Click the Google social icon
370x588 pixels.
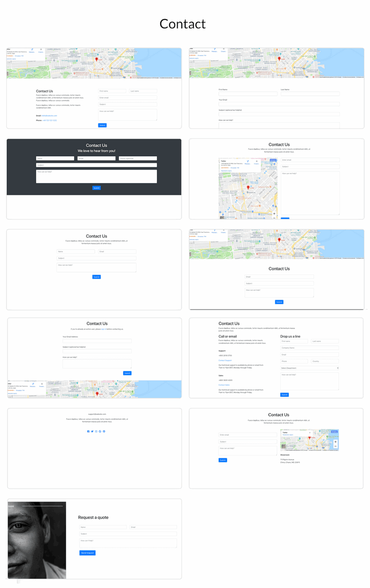click(100, 432)
